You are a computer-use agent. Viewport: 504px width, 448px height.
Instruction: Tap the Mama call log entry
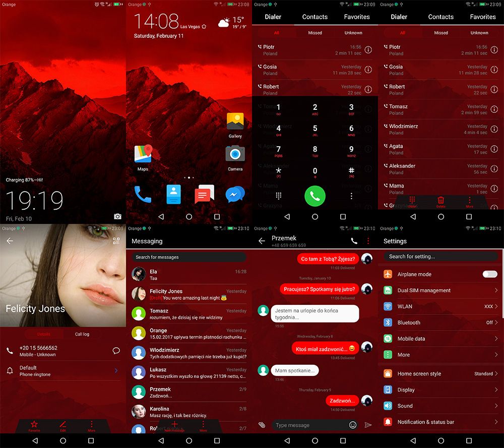[440, 188]
